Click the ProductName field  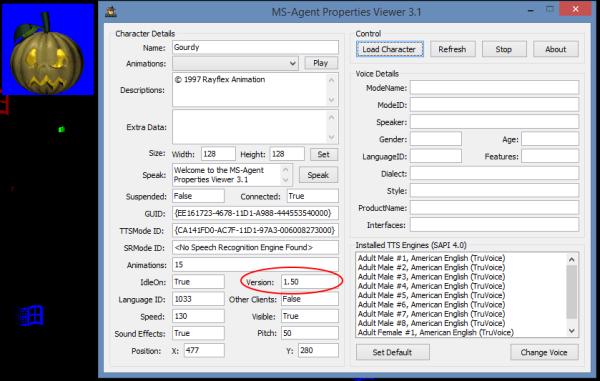tap(494, 208)
